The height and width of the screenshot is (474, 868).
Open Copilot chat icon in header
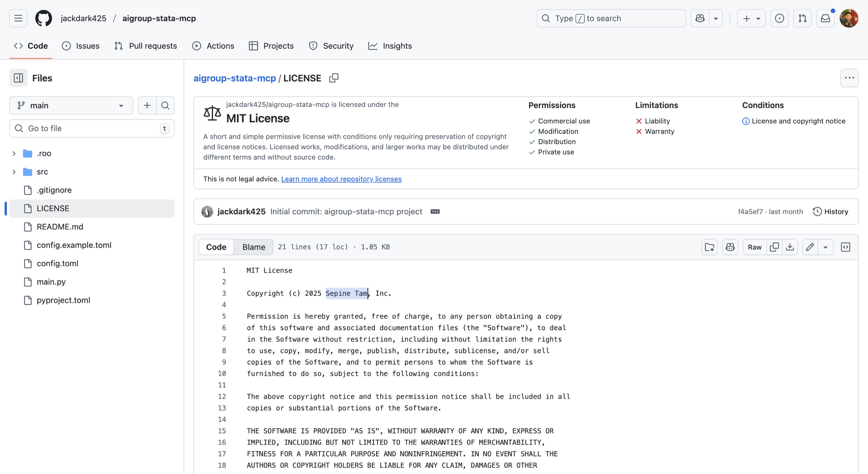(x=700, y=19)
